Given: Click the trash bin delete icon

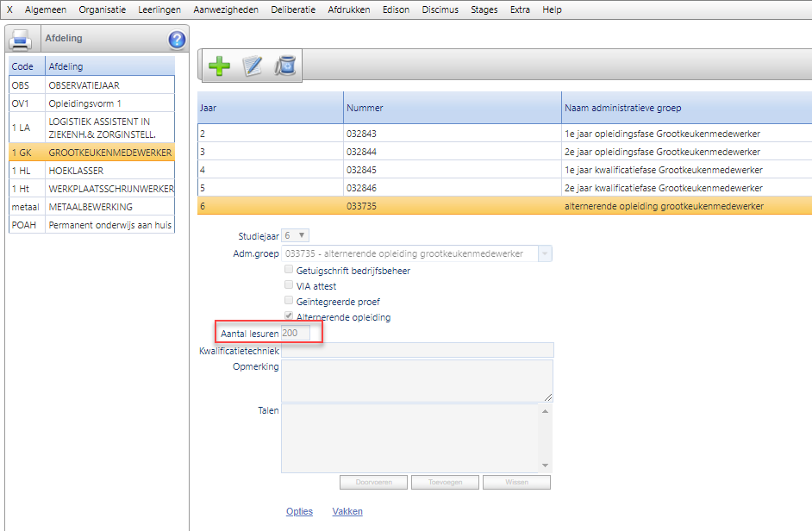Looking at the screenshot, I should tap(285, 66).
